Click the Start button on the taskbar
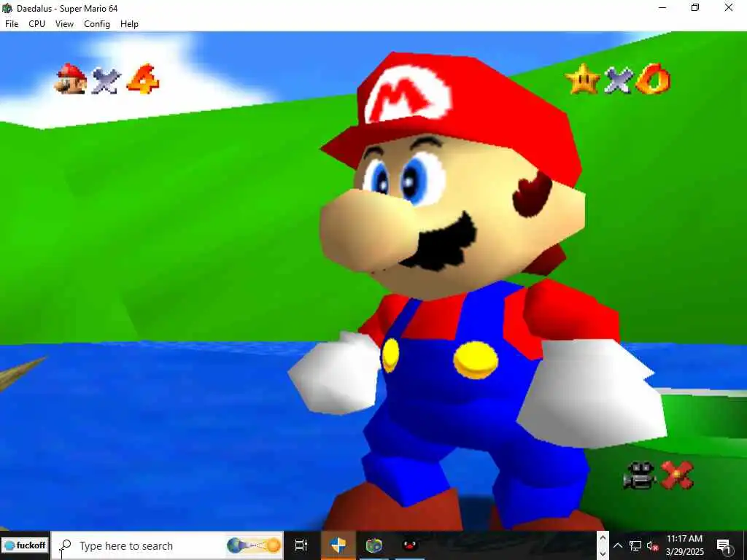747x560 pixels. point(25,545)
